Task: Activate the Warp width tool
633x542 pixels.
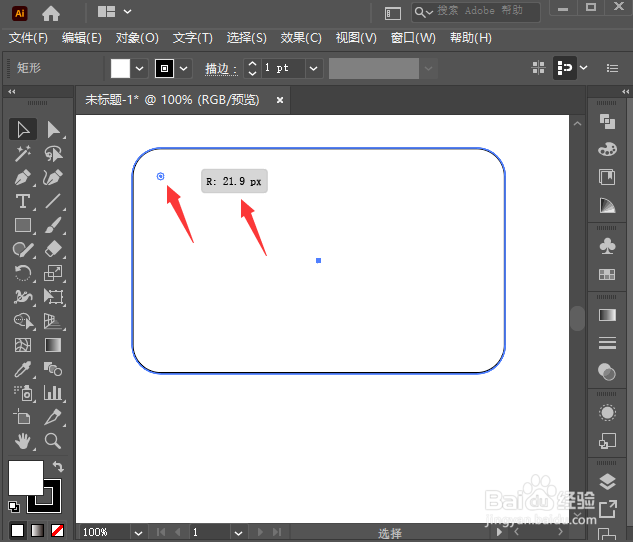Action: pos(23,297)
